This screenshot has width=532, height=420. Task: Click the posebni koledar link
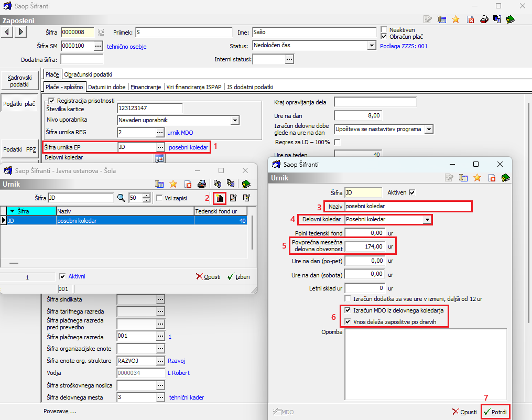188,147
